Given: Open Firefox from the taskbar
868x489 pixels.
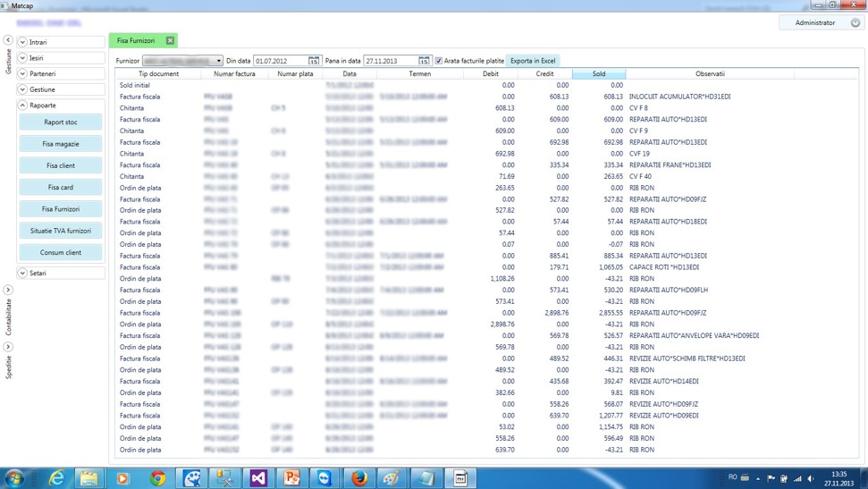Looking at the screenshot, I should [358, 478].
